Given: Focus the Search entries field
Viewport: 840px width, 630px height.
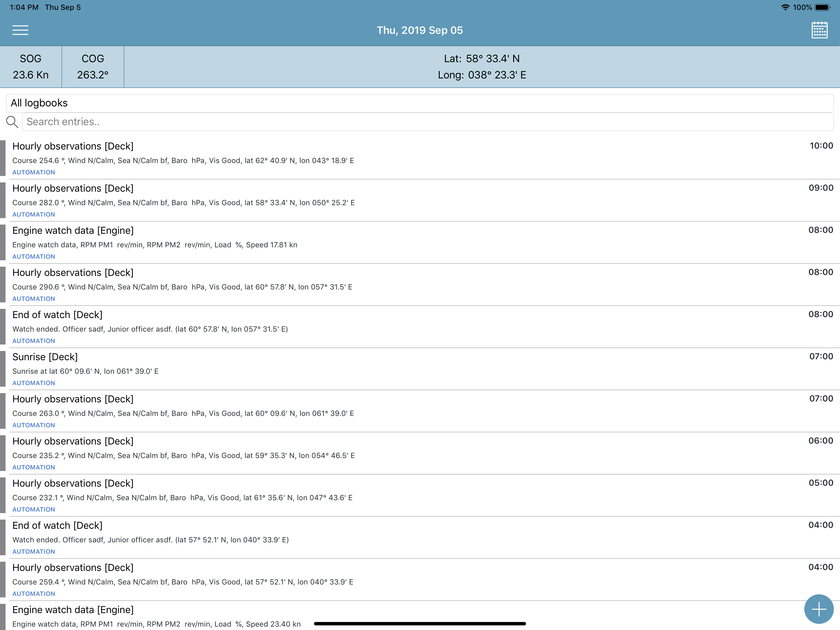Looking at the screenshot, I should pyautogui.click(x=428, y=122).
